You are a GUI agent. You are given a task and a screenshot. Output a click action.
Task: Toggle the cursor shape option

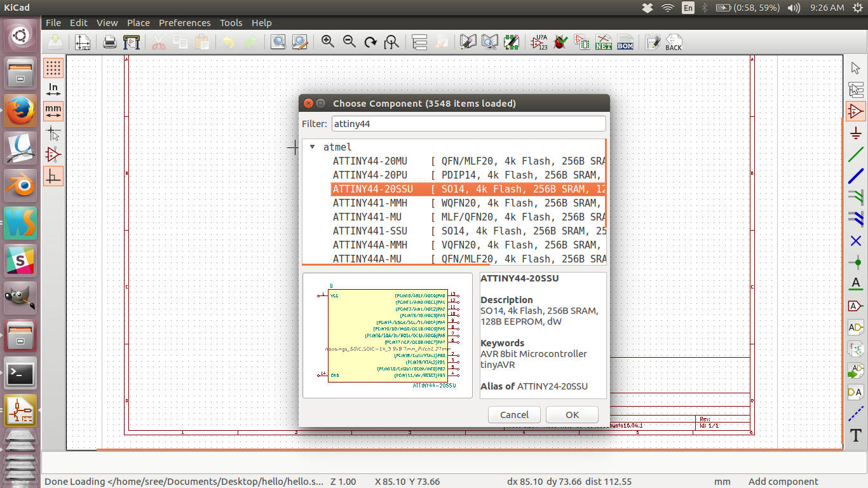[53, 133]
